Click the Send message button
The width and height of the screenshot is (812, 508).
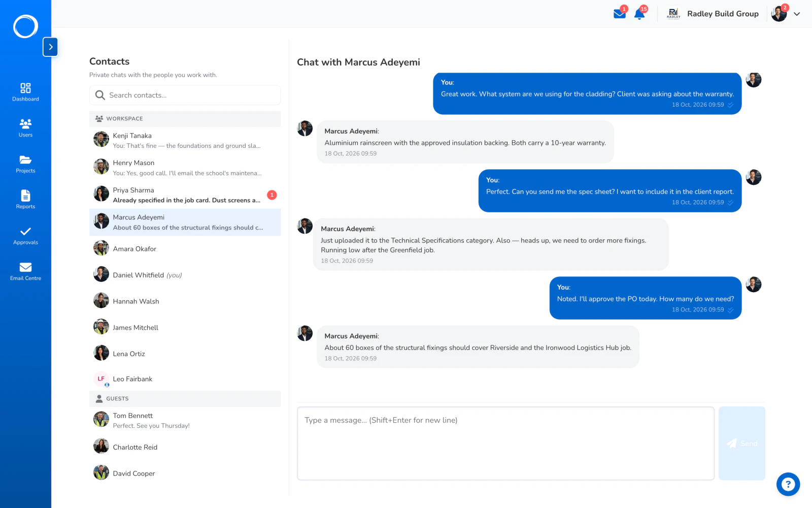[742, 443]
